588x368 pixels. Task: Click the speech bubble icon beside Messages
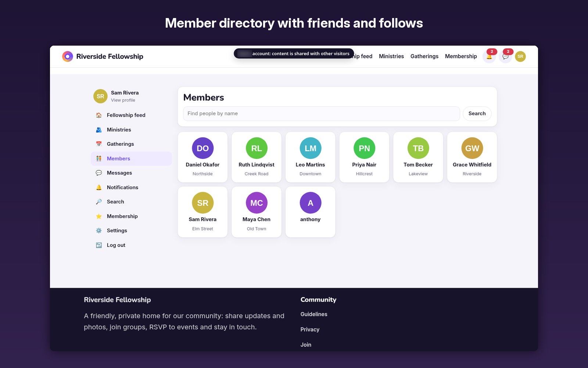click(99, 173)
